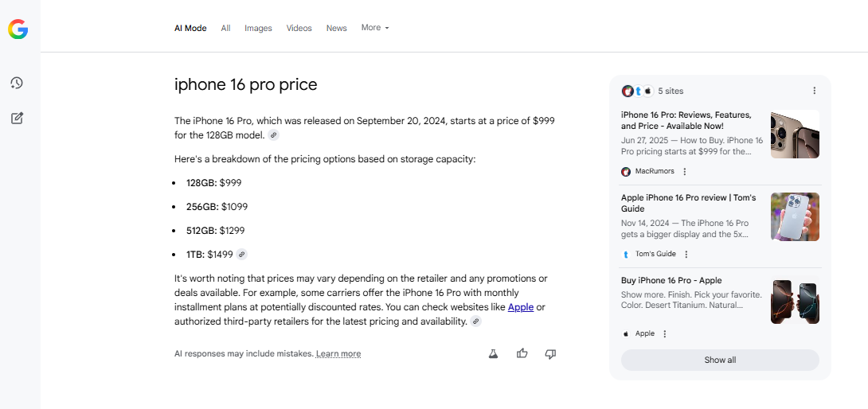This screenshot has width=868, height=409.
Task: Start a new search with the pencil icon
Action: pyautogui.click(x=18, y=118)
